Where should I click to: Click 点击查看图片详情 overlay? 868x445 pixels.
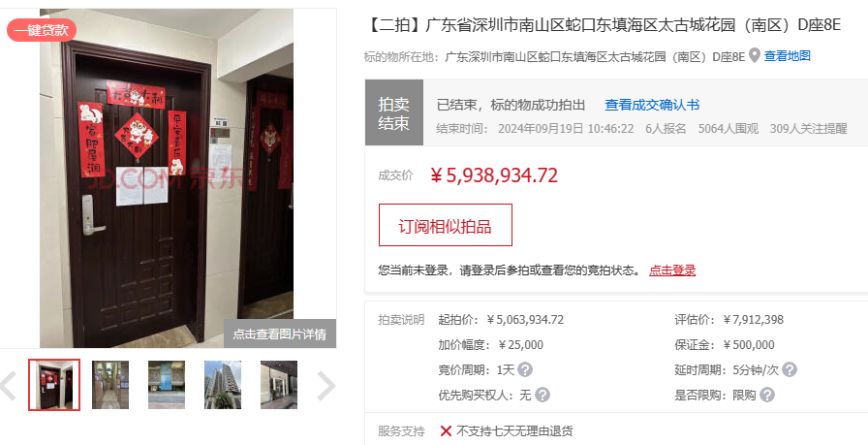click(x=280, y=334)
